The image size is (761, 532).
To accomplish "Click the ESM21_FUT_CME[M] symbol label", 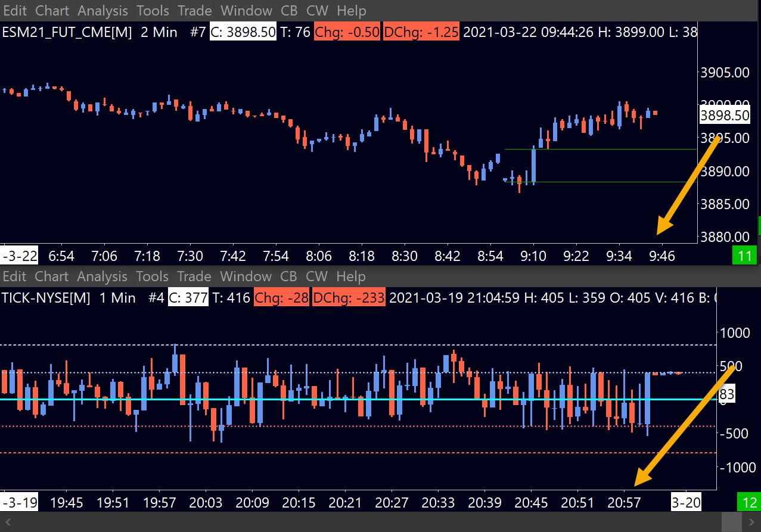I will coord(67,32).
